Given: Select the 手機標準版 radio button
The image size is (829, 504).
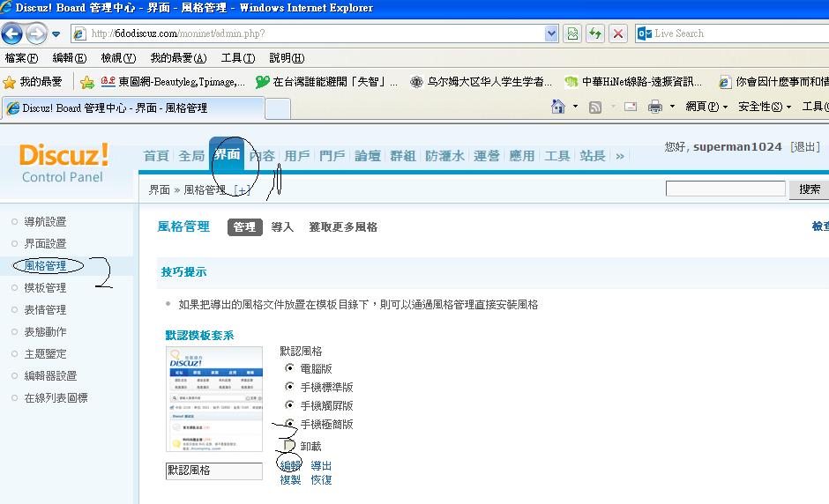Looking at the screenshot, I should [x=289, y=386].
